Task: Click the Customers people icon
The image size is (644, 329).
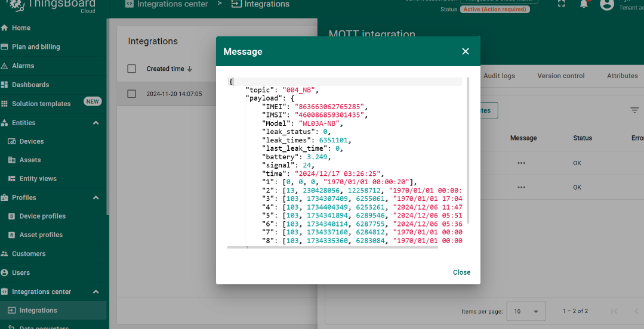Action: click(5, 253)
